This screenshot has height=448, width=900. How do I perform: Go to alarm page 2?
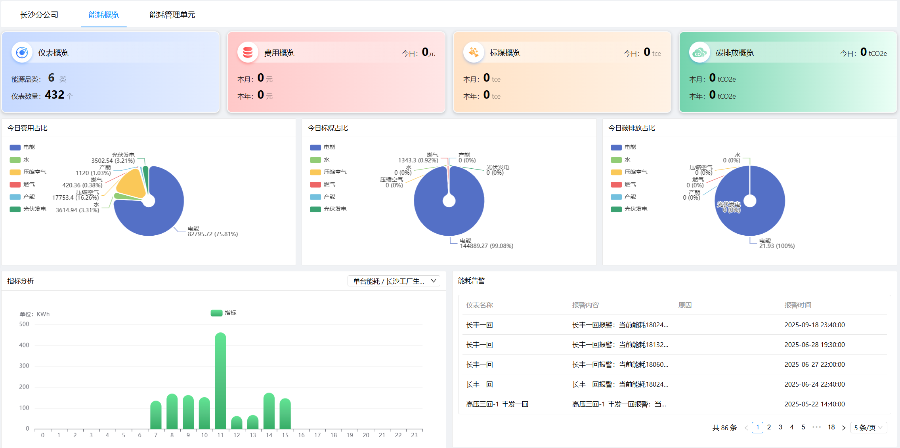pos(769,427)
